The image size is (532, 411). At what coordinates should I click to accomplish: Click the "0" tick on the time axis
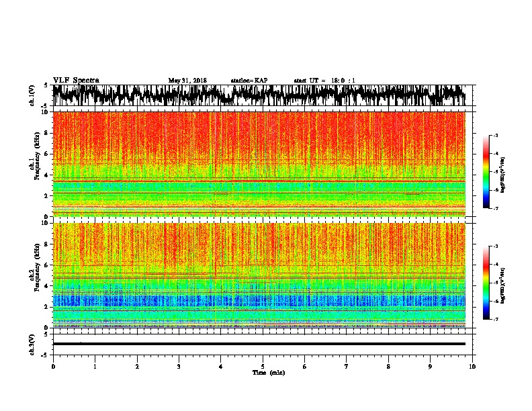click(53, 367)
